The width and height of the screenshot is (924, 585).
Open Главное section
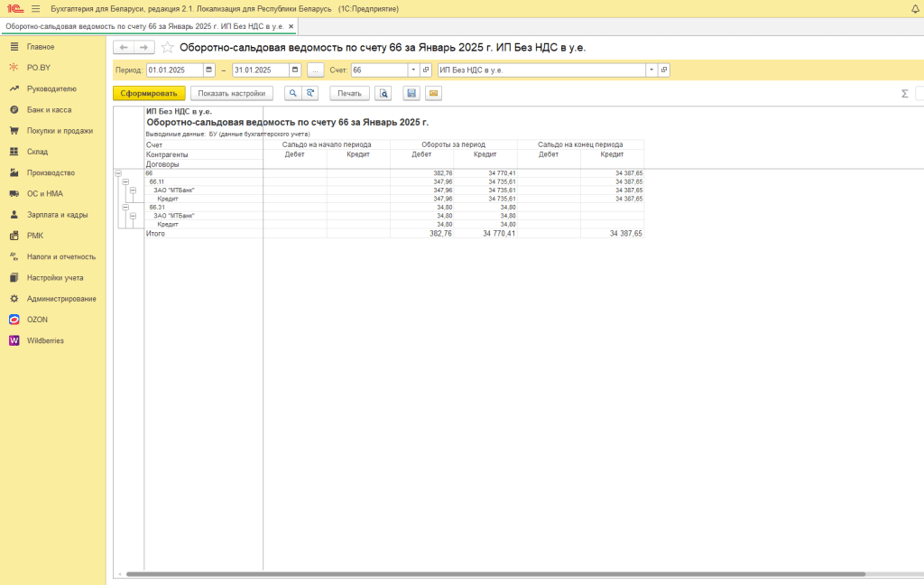pos(41,47)
